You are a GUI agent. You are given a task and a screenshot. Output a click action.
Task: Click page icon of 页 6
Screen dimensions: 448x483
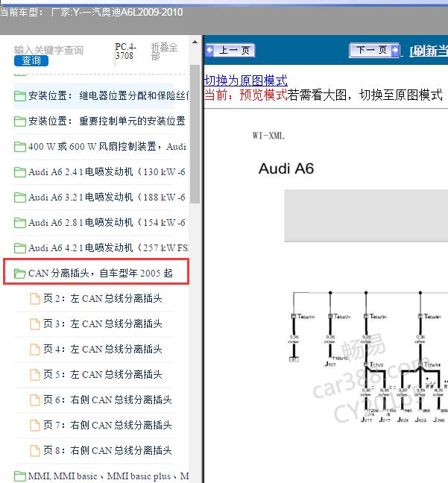point(35,400)
